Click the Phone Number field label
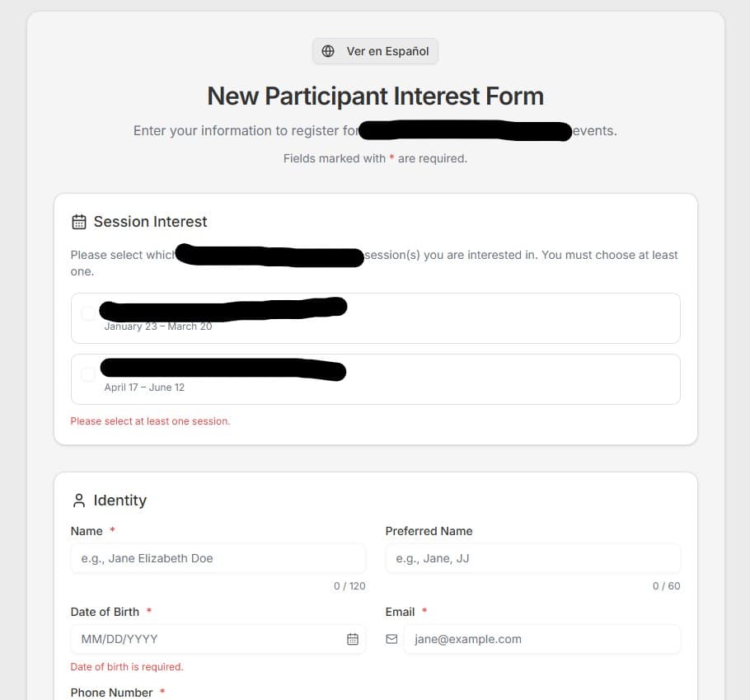Viewport: 750px width, 700px height. [x=111, y=693]
